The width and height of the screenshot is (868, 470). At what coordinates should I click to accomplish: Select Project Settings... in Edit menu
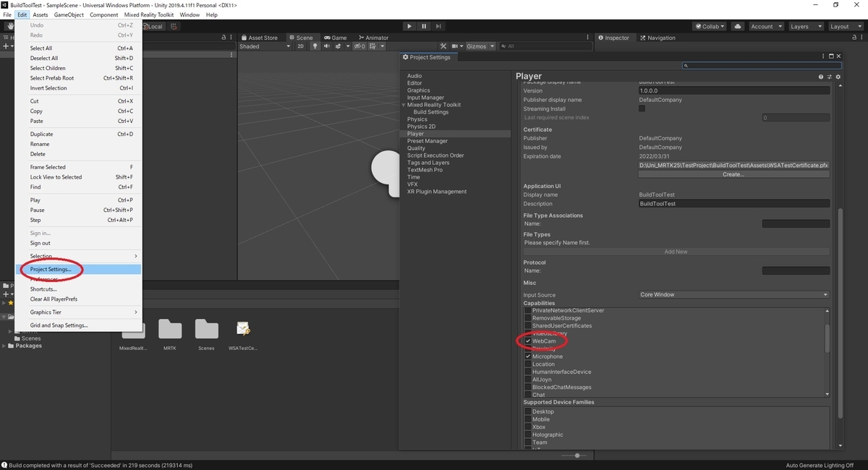click(x=78, y=269)
